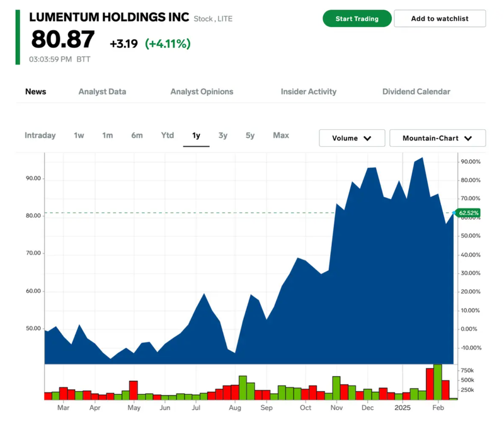Select the Ytd chart range
This screenshot has height=422, width=504.
point(167,135)
